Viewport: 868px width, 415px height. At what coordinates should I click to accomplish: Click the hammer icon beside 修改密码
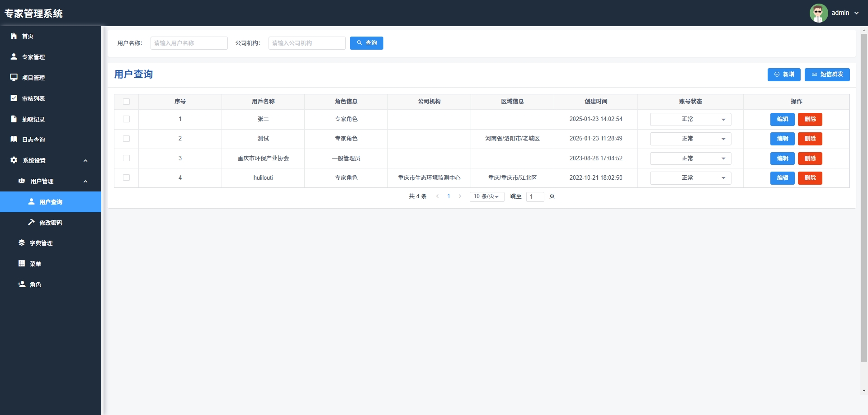click(31, 222)
